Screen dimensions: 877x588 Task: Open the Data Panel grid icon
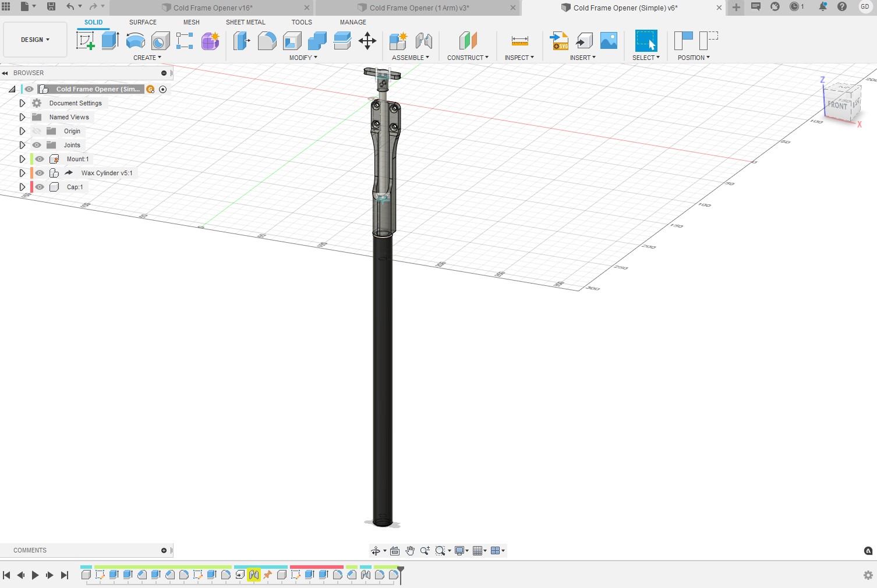point(6,6)
